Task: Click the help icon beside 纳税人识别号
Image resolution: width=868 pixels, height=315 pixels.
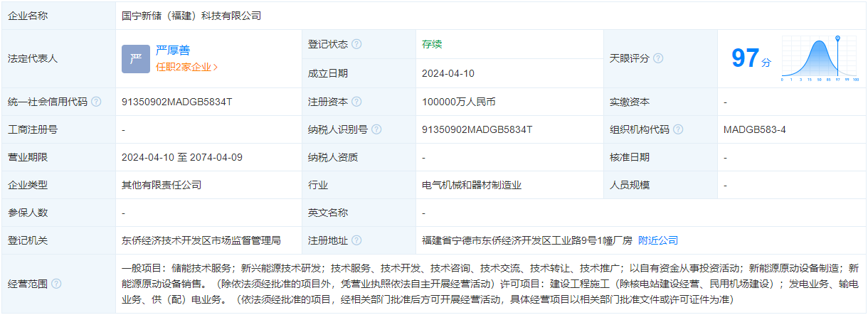Action: pyautogui.click(x=376, y=129)
